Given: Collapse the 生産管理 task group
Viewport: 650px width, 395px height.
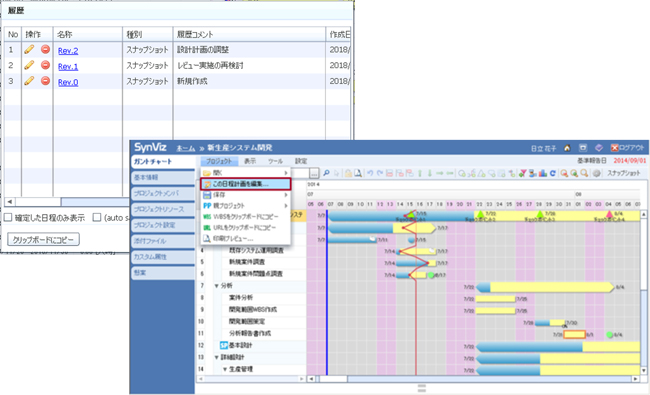Looking at the screenshot, I should click(x=225, y=369).
